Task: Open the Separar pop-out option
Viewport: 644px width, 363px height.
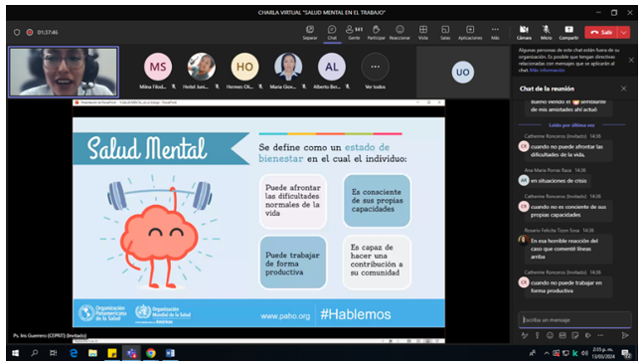Action: tap(310, 33)
